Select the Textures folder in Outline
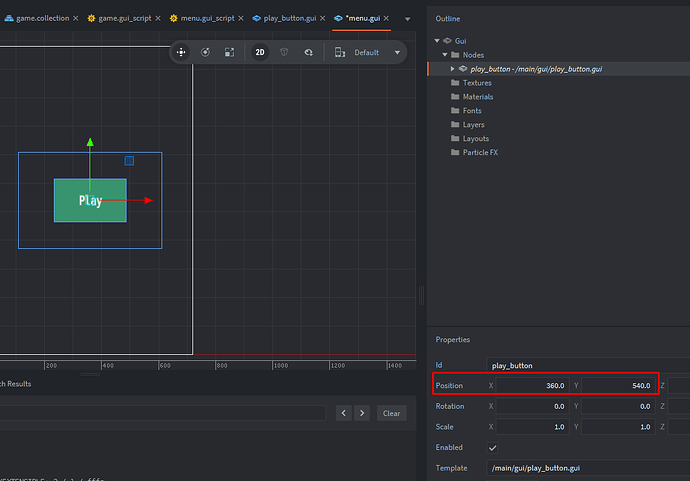 click(477, 83)
